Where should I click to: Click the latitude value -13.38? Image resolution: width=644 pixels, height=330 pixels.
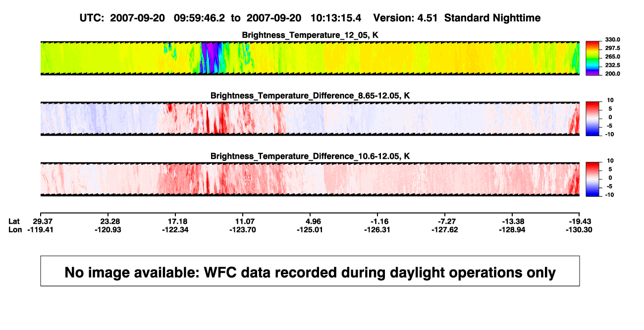[513, 221]
